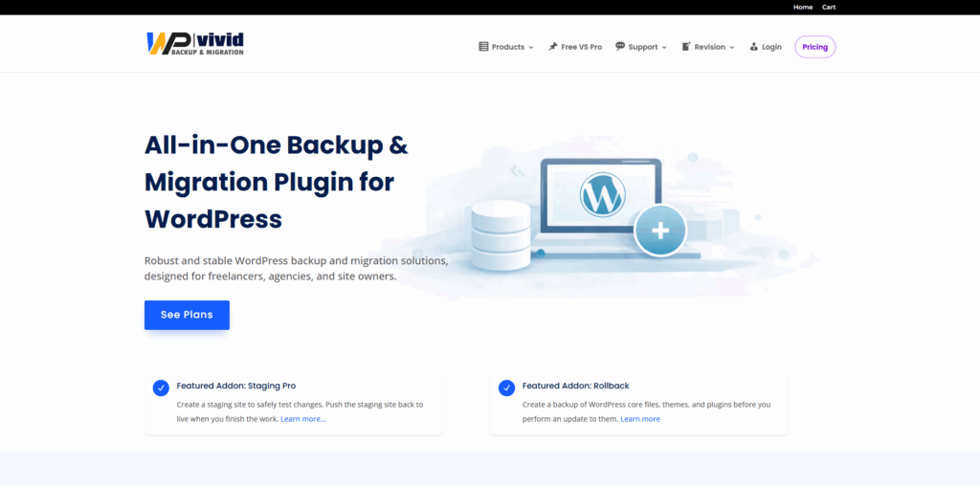The height and width of the screenshot is (486, 980).
Task: Click the Products list icon
Action: [483, 47]
